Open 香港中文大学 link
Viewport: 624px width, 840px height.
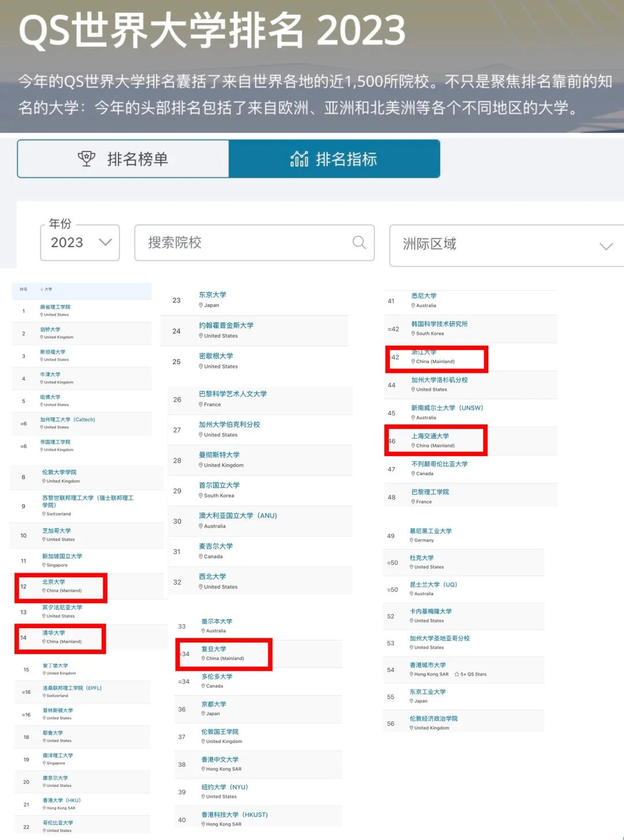pyautogui.click(x=220, y=760)
